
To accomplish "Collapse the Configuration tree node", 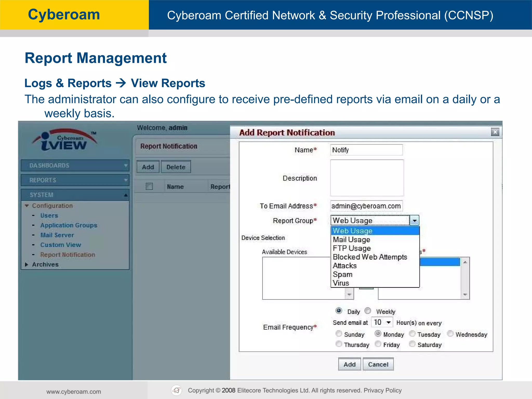I will (x=26, y=206).
